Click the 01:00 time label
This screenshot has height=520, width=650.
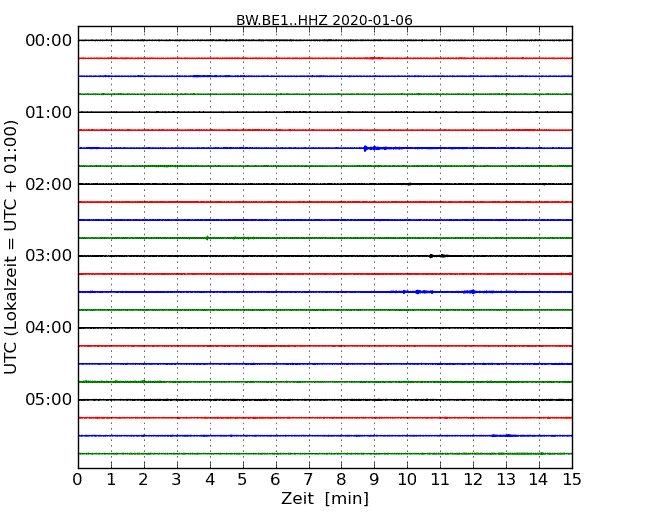click(x=49, y=112)
